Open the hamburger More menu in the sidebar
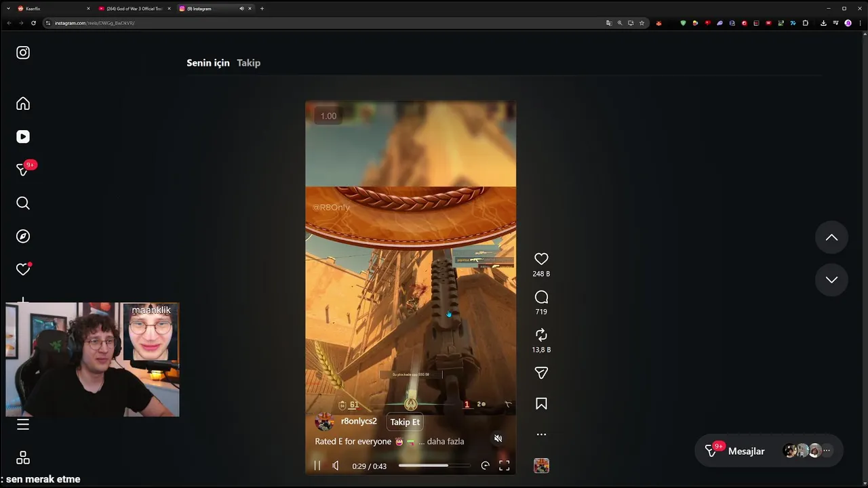This screenshot has height=488, width=868. [23, 425]
